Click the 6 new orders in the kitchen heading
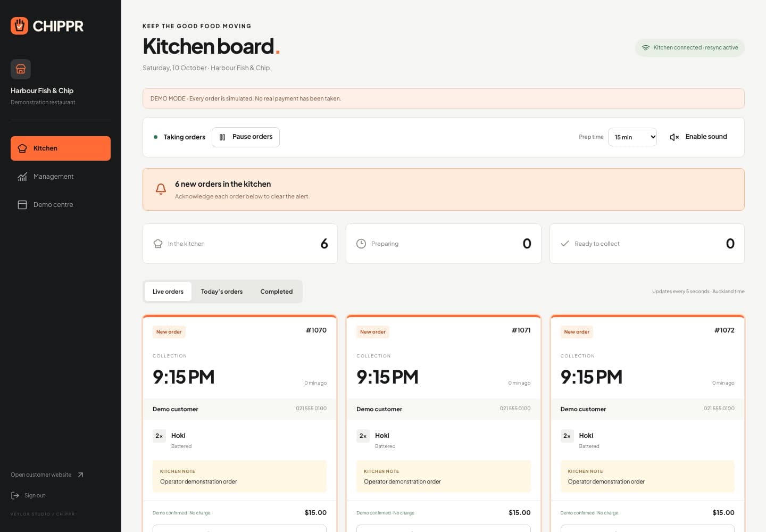Screen dimensions: 766x532 [x=223, y=184]
